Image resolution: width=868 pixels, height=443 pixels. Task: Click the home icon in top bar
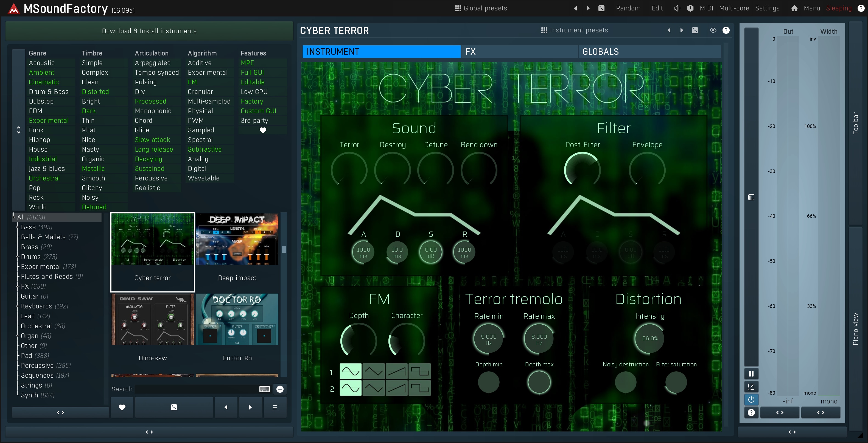click(x=794, y=8)
